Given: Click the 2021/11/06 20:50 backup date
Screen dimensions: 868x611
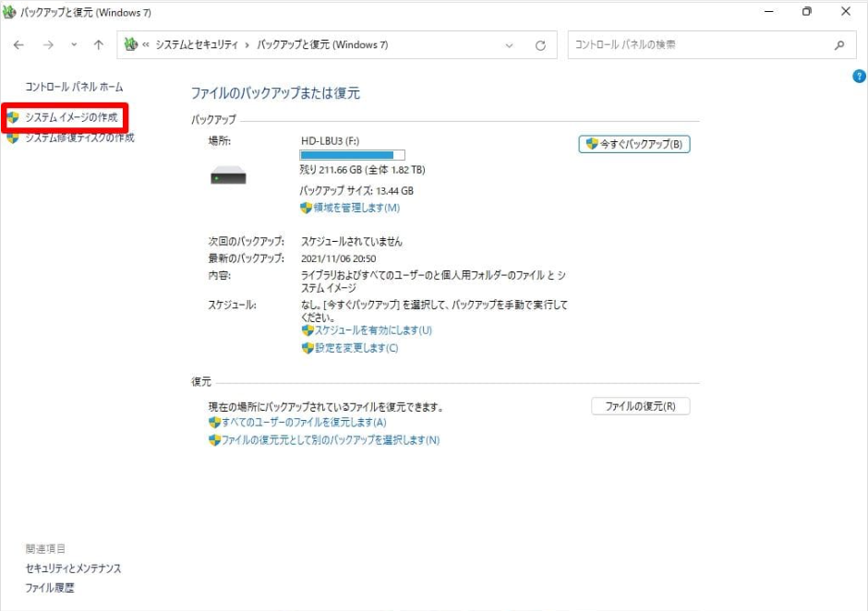Looking at the screenshot, I should coord(338,258).
